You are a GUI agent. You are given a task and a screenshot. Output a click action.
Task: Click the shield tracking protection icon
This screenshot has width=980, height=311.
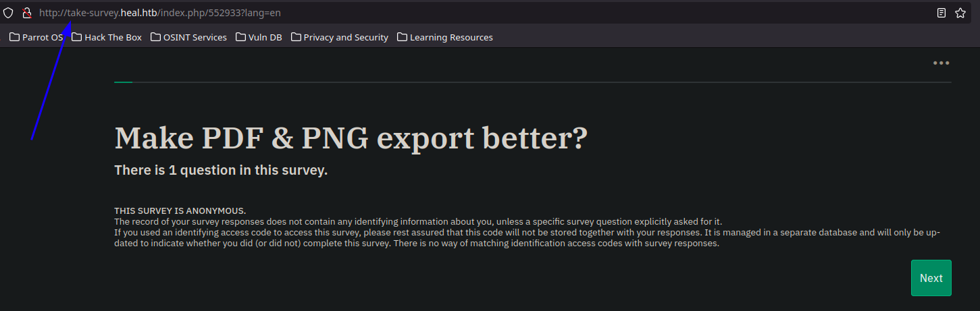tap(8, 13)
